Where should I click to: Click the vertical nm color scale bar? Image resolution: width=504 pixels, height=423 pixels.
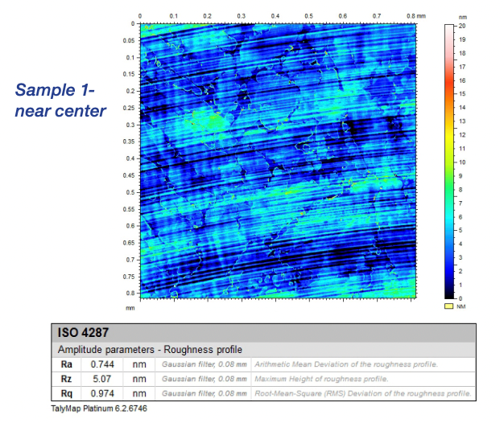tap(450, 161)
